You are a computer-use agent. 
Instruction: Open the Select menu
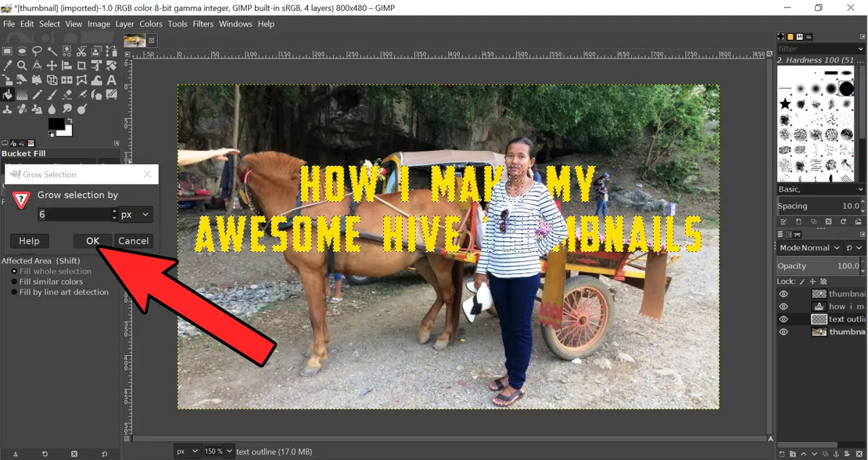point(50,24)
